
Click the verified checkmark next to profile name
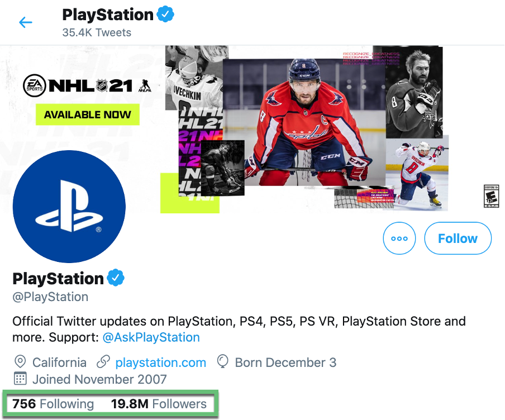click(115, 278)
